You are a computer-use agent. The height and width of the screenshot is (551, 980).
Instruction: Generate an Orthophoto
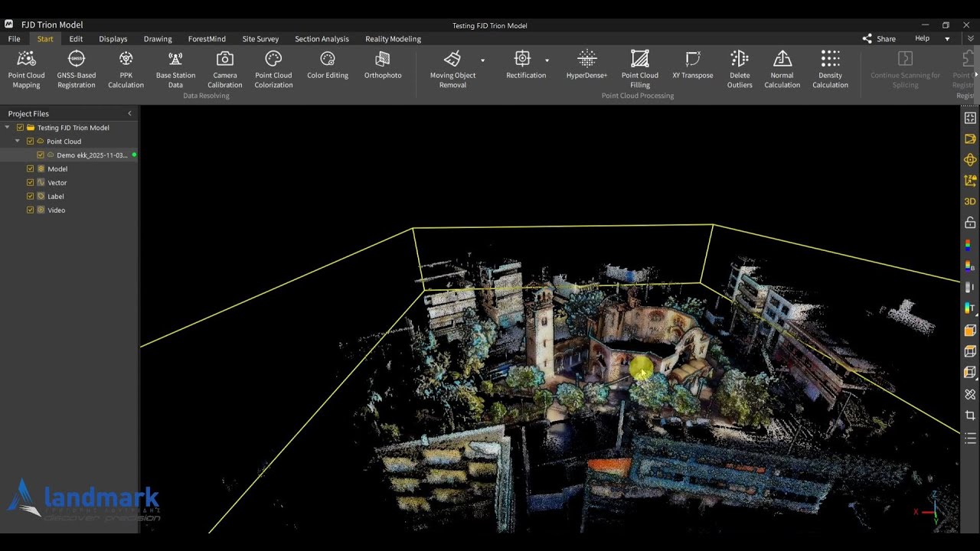(383, 65)
